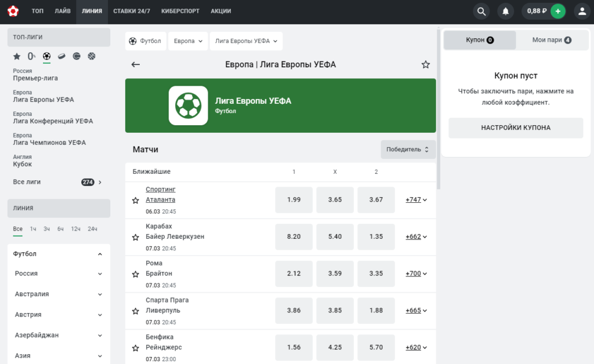Select the 12ч time filter

(x=76, y=229)
